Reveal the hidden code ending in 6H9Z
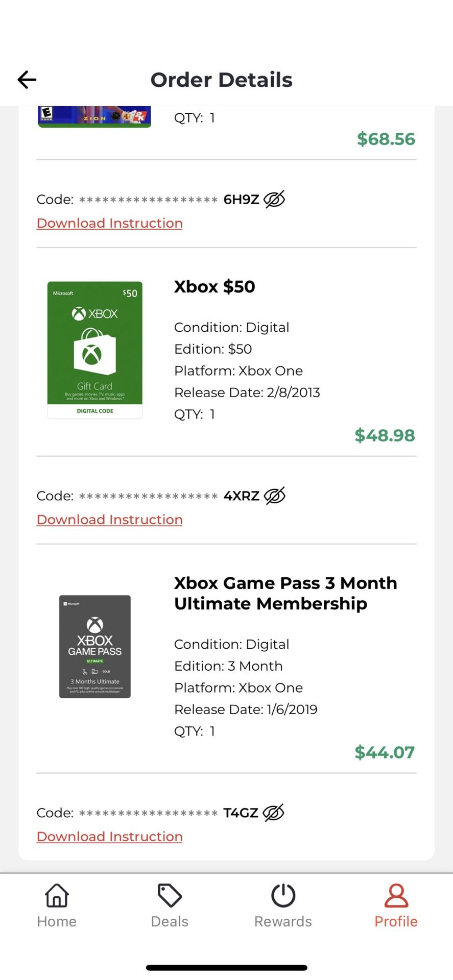This screenshot has height=980, width=453. point(274,199)
